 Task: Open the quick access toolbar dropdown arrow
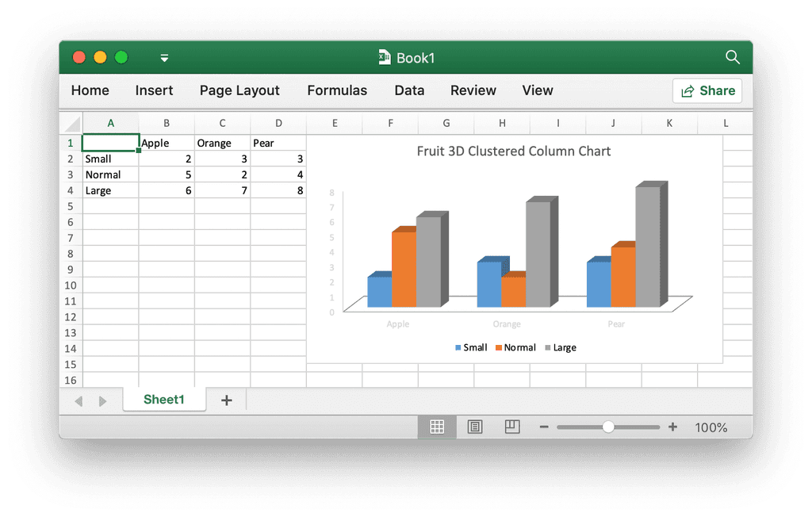tap(164, 58)
